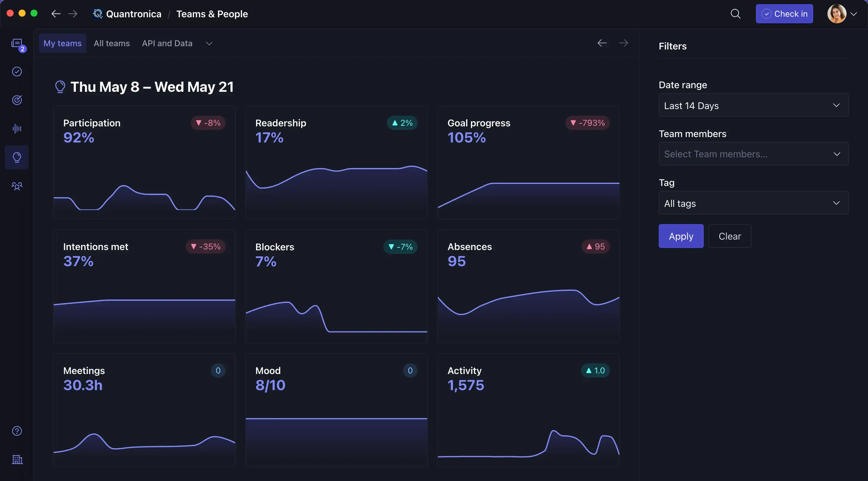Expand the teams tab overflow chevron
The height and width of the screenshot is (481, 868).
pos(209,44)
